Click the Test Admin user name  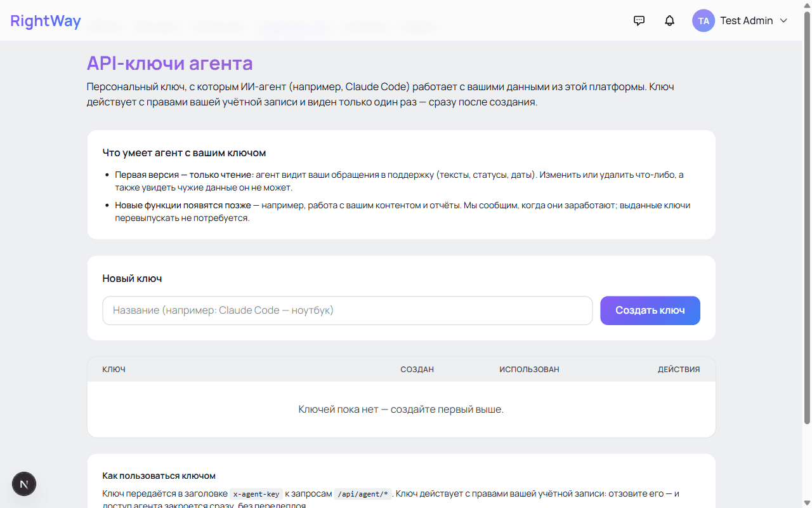[747, 20]
